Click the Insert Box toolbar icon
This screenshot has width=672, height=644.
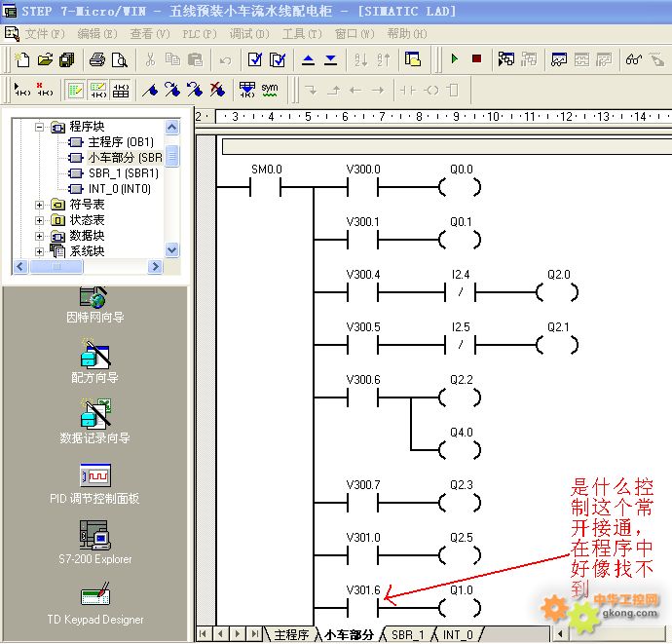(x=453, y=90)
